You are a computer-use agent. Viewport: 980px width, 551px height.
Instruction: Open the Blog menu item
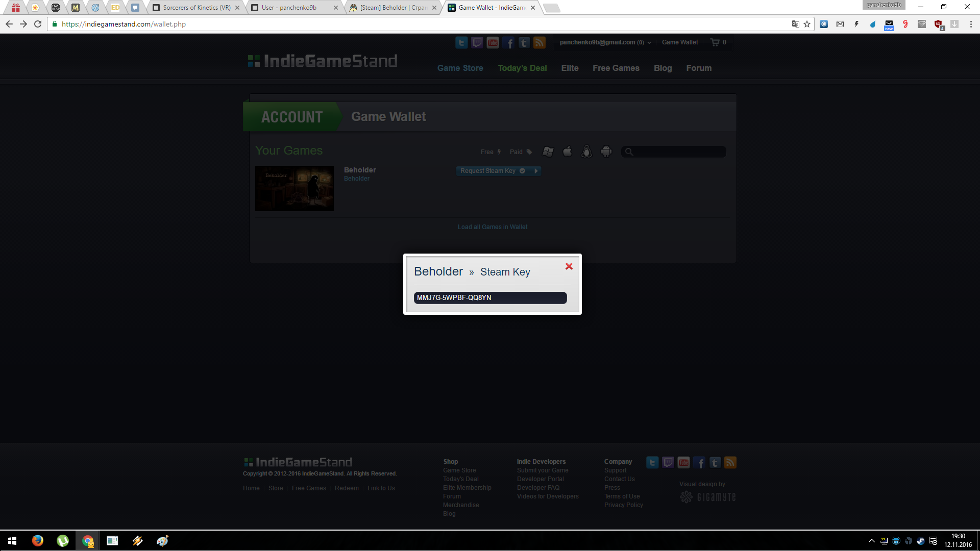(x=663, y=68)
